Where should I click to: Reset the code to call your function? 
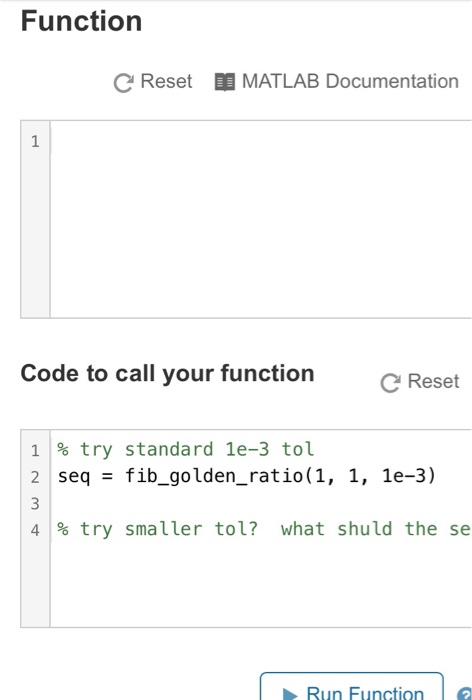coord(433,382)
